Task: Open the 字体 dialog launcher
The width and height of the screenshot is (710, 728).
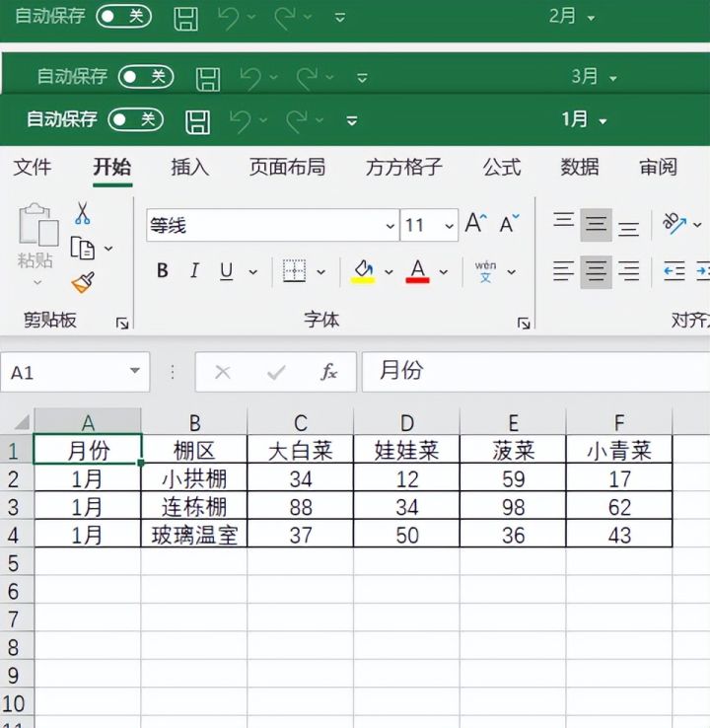Action: click(x=524, y=324)
